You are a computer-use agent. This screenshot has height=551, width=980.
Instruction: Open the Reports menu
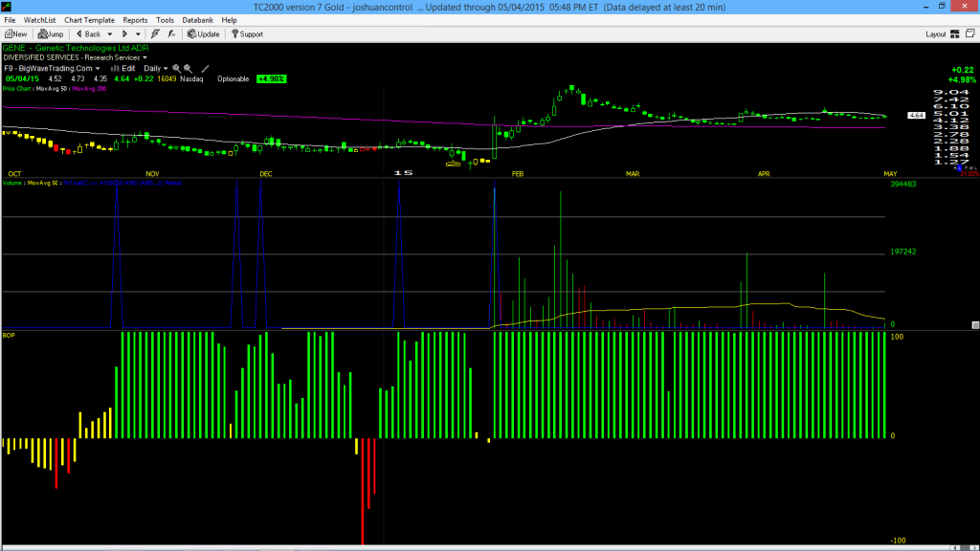pos(135,20)
